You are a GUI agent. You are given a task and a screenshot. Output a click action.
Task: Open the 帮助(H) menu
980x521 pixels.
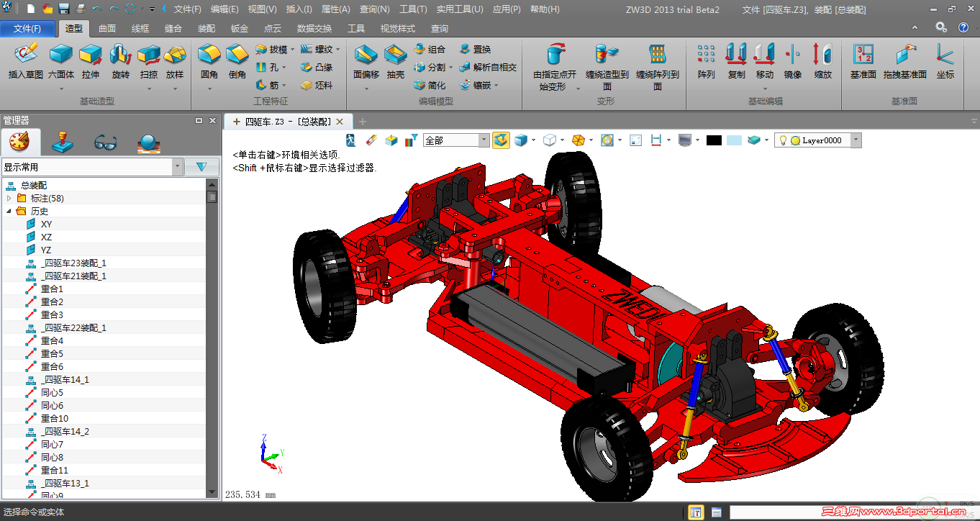pyautogui.click(x=545, y=9)
